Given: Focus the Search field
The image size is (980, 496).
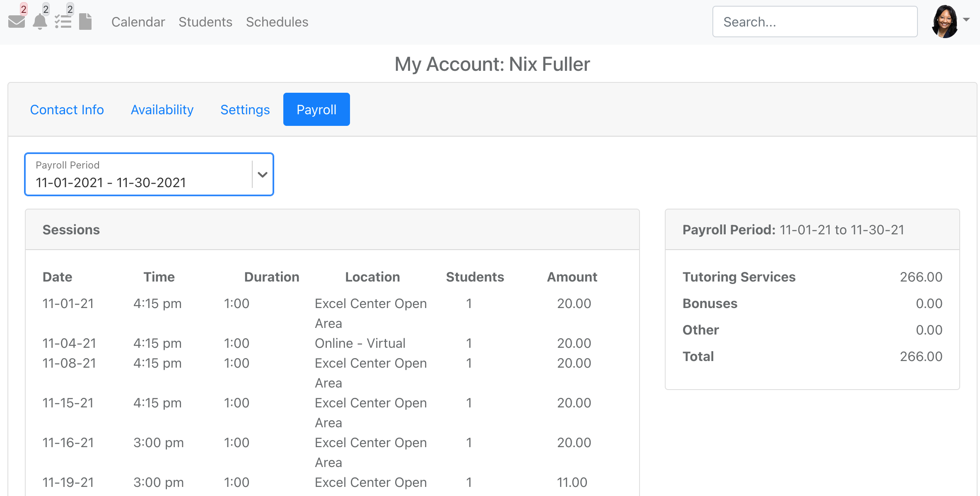Looking at the screenshot, I should point(815,22).
